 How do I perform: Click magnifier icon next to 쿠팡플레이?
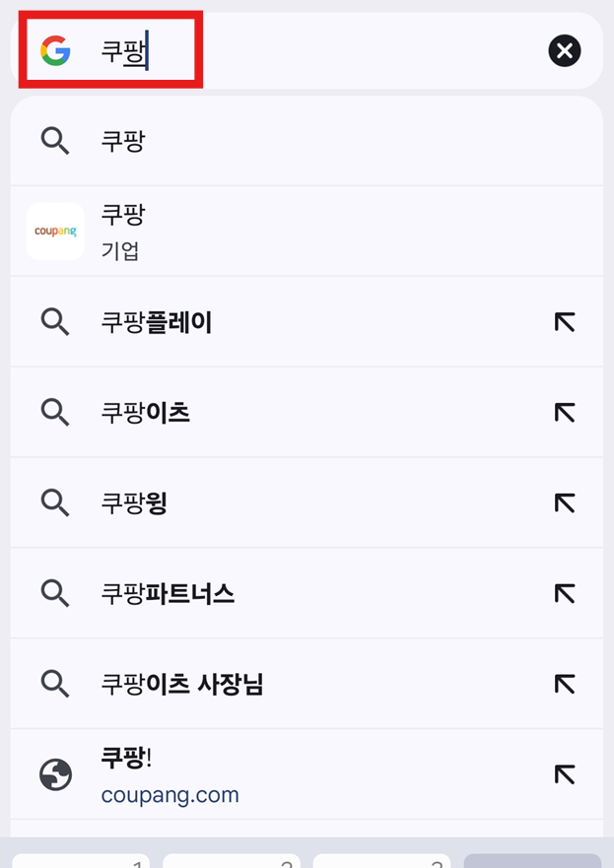point(55,321)
